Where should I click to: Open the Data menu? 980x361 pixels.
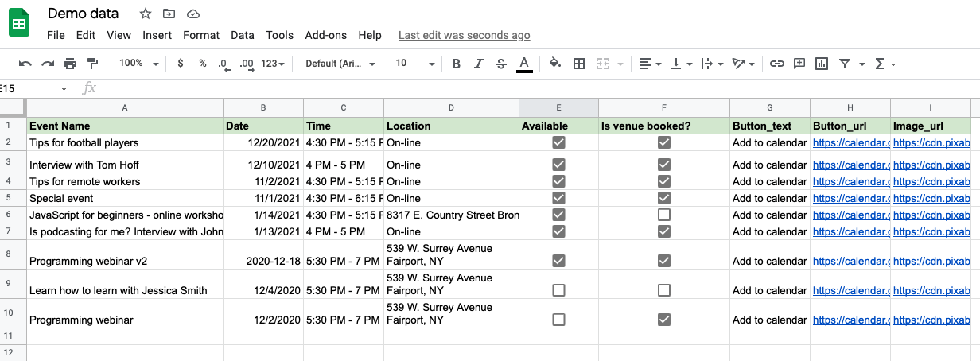pos(243,35)
